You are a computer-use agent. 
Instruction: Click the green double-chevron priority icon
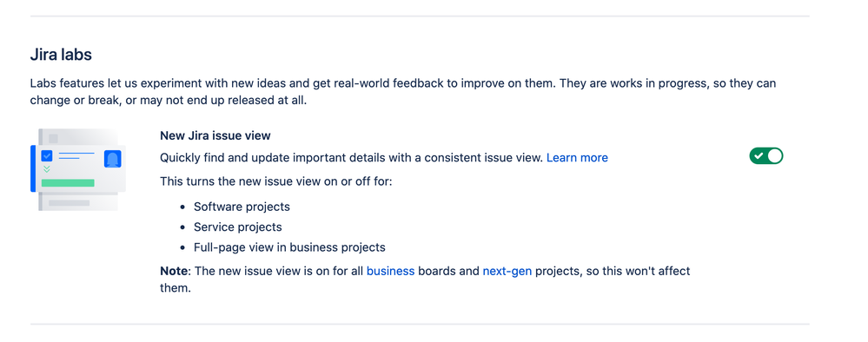point(47,168)
